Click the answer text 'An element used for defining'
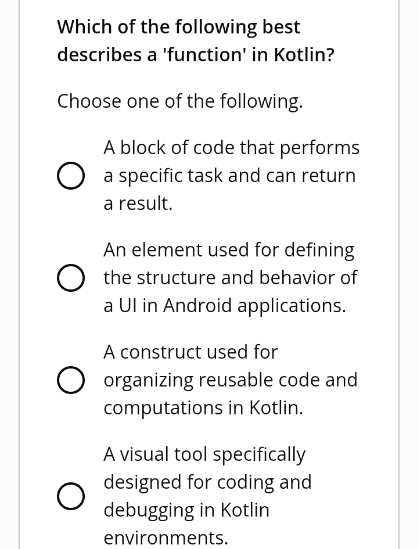Screen dimensions: 418x549 pyautogui.click(x=229, y=250)
